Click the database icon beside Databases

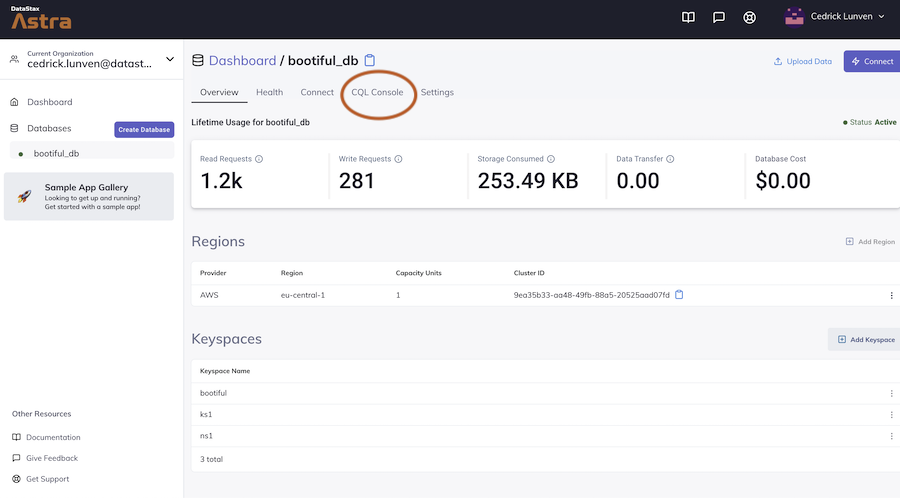(x=14, y=128)
